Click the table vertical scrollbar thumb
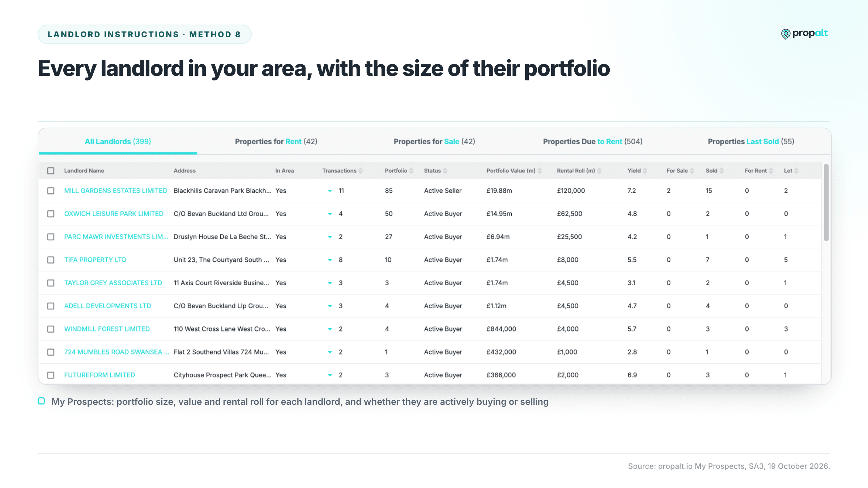The image size is (868, 488). [x=826, y=202]
